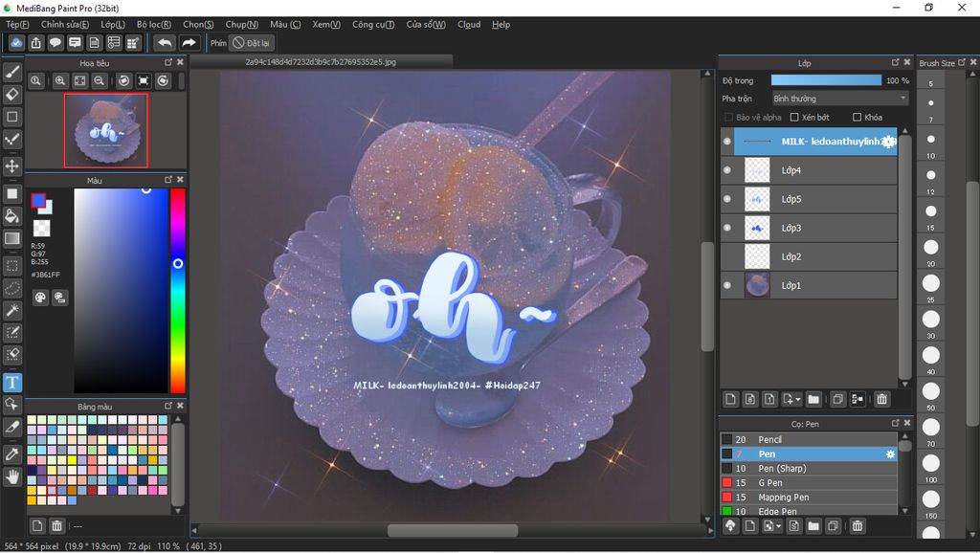
Task: Open the color palette icon in Màu panel
Action: tap(40, 298)
